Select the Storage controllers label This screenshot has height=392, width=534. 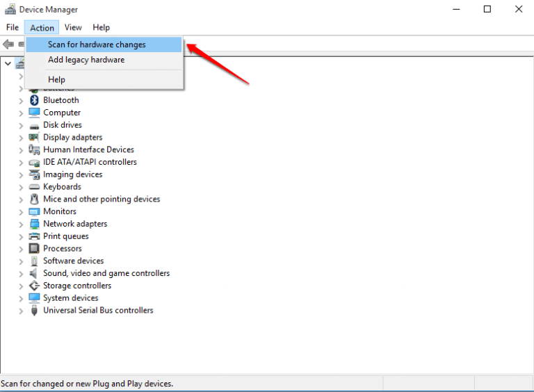click(x=77, y=286)
